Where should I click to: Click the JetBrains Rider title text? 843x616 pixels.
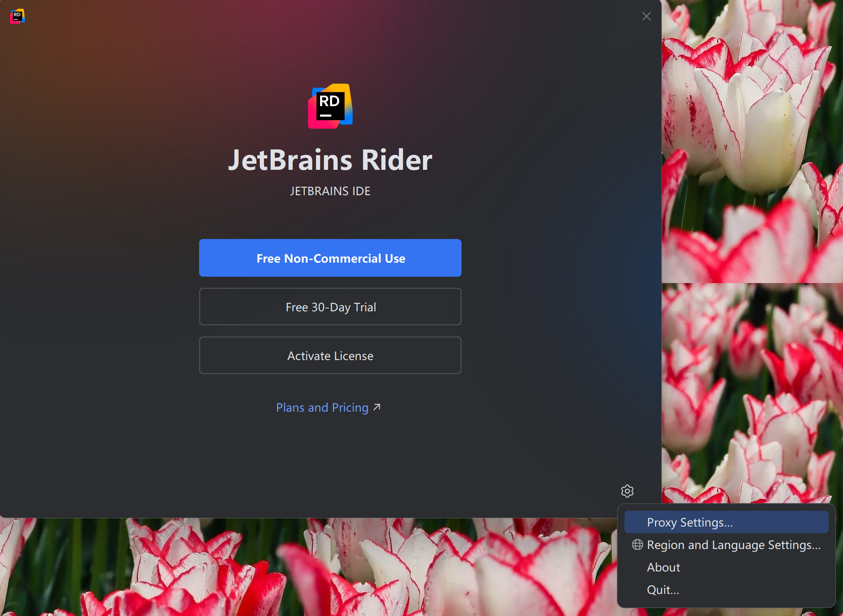[x=330, y=160]
